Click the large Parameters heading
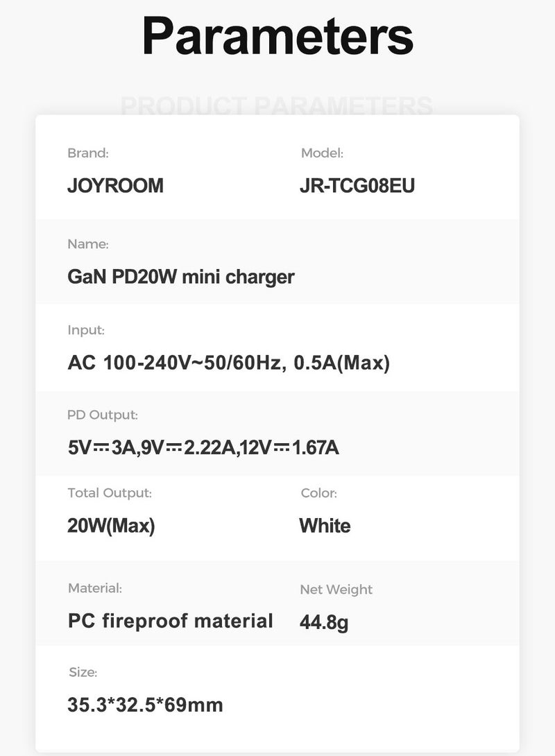Viewport: 555px width, 756px height. point(277,35)
